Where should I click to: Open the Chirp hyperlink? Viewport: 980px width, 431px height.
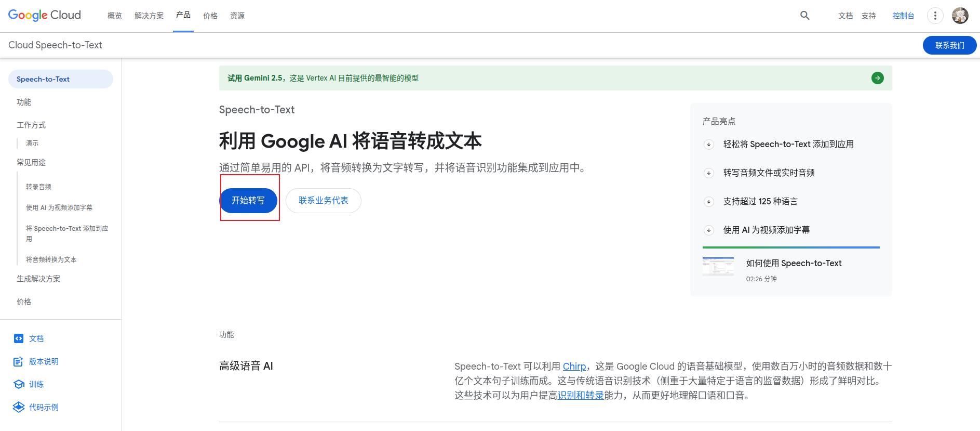click(x=574, y=367)
